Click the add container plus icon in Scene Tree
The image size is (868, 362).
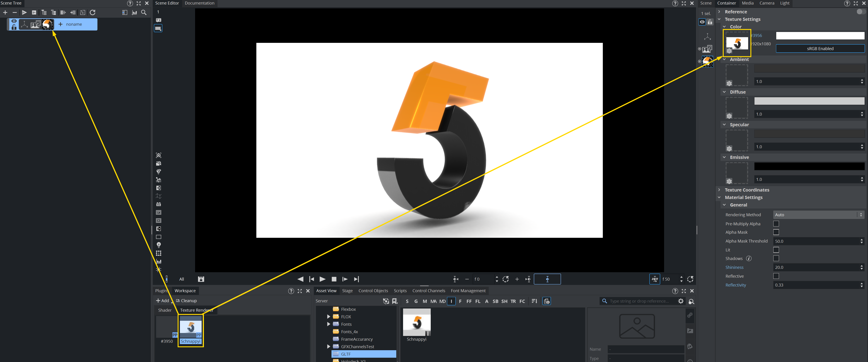5,12
